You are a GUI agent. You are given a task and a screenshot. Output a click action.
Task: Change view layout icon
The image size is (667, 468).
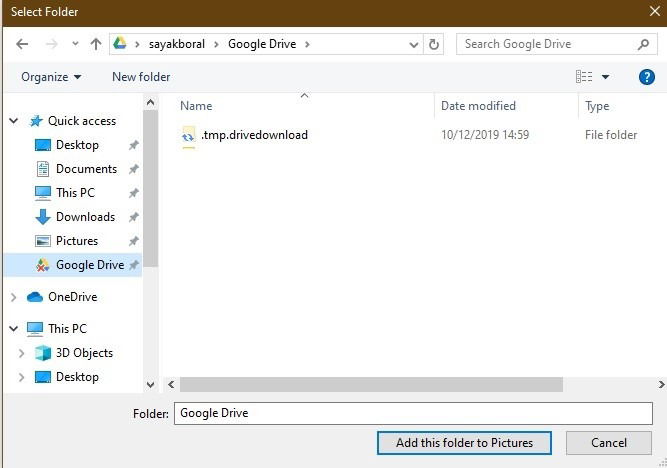pos(584,77)
